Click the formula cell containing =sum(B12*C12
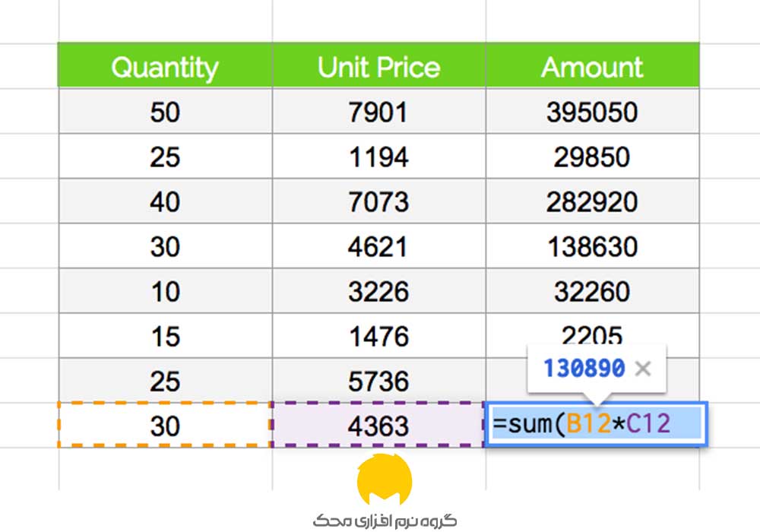Image resolution: width=760 pixels, height=532 pixels. click(595, 424)
